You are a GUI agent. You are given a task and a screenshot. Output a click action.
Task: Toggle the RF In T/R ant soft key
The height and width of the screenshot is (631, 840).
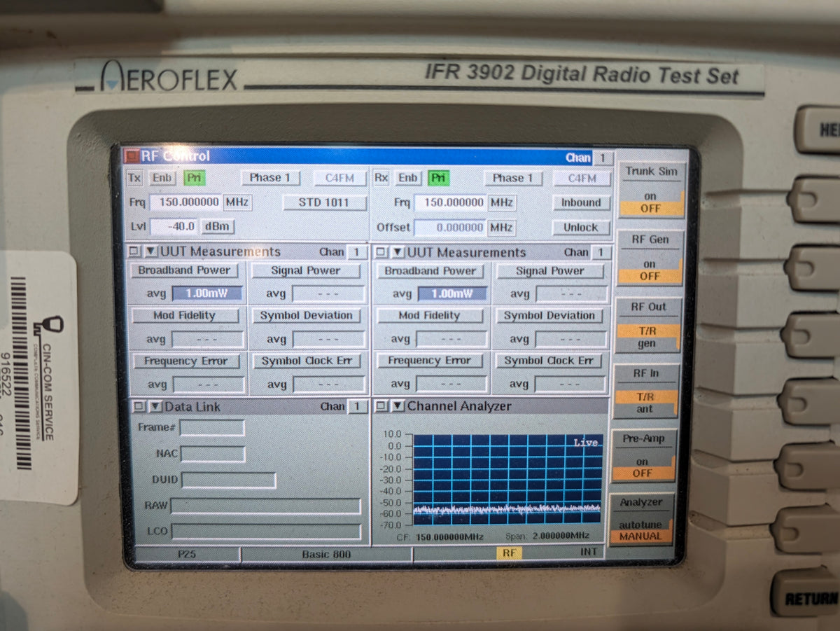point(646,391)
